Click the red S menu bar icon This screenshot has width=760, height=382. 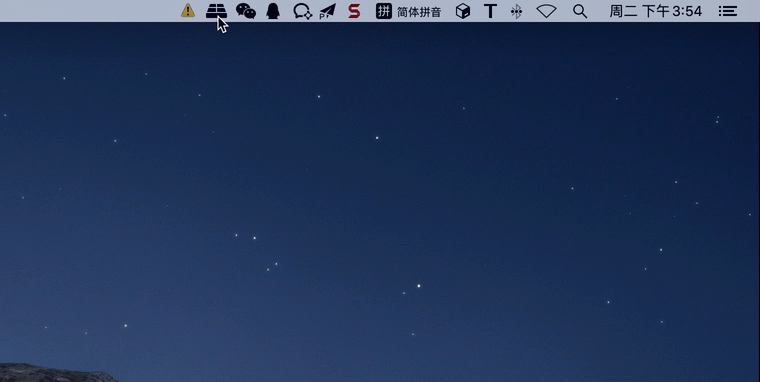(354, 11)
